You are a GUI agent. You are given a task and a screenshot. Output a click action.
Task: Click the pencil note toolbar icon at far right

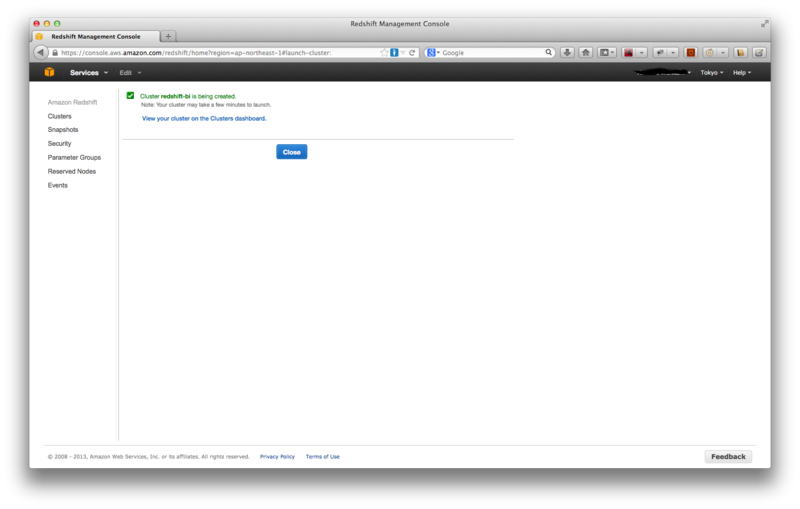click(x=759, y=53)
